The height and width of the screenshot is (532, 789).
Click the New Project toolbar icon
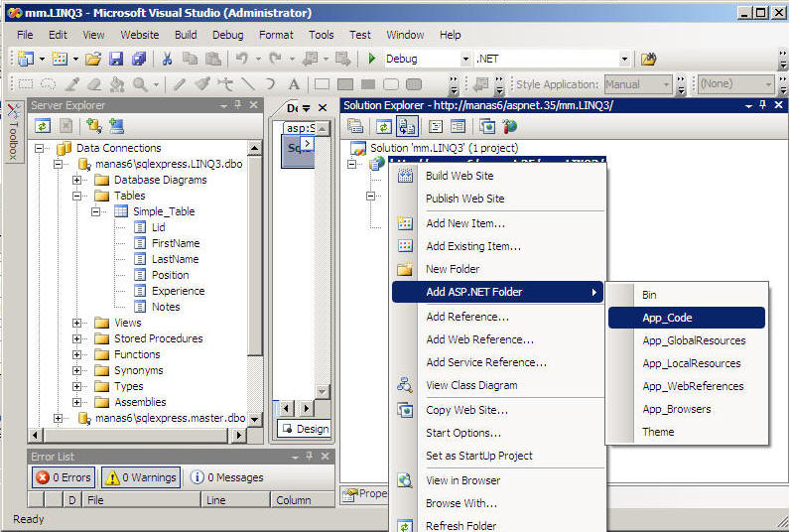[x=26, y=59]
